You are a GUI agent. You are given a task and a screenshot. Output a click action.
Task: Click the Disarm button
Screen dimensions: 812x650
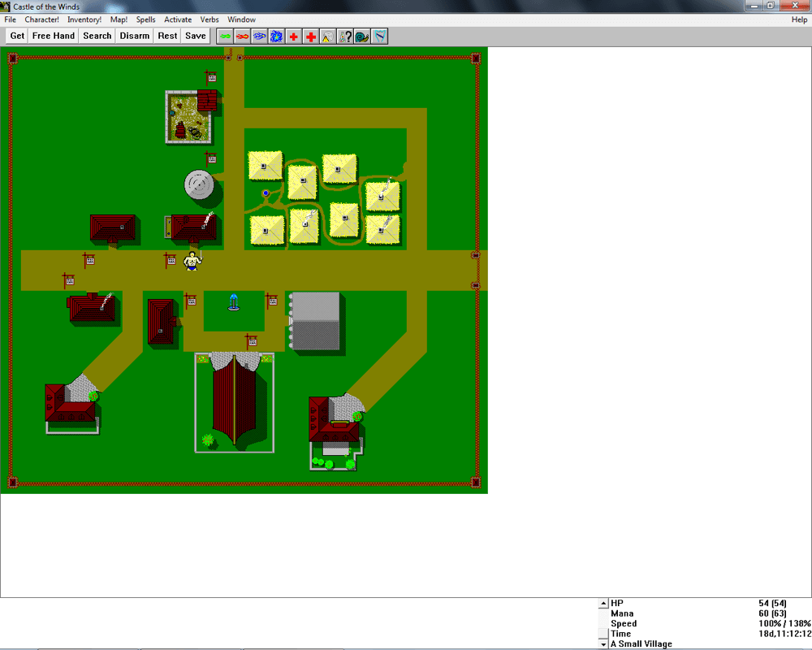tap(135, 36)
